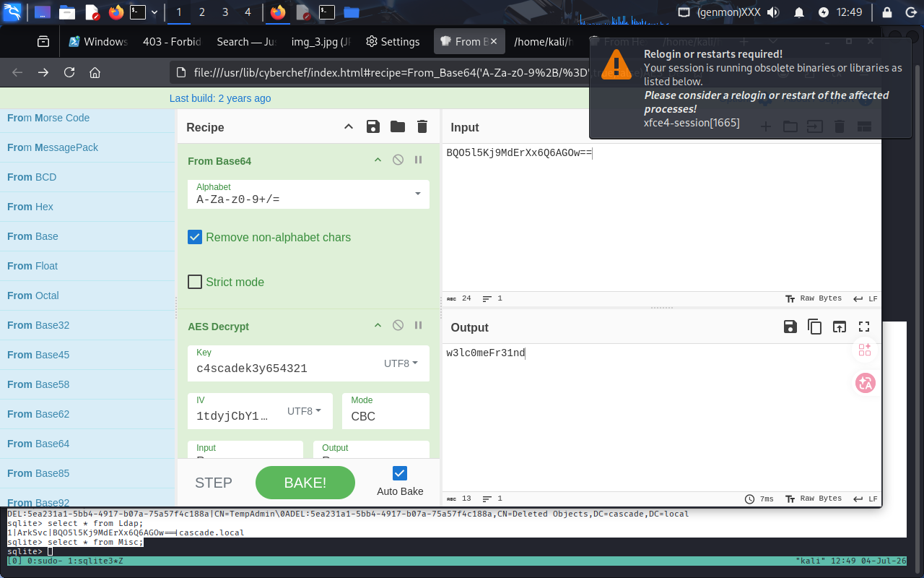Load a recipe via folder icon

click(398, 127)
